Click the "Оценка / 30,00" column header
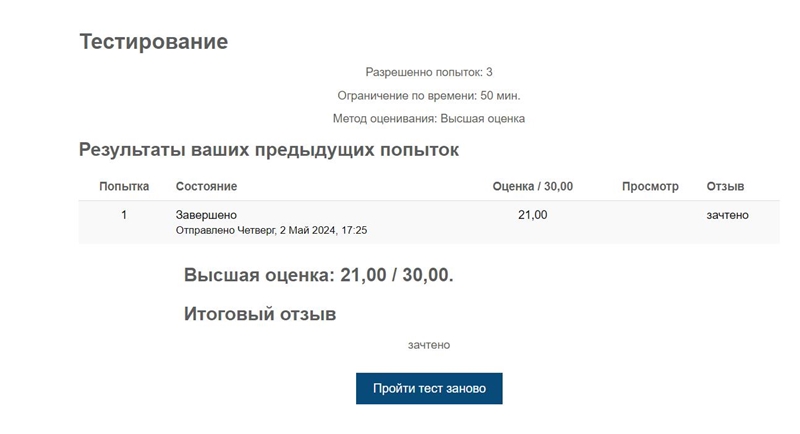Viewport: 800px width, 434px height. pos(533,186)
